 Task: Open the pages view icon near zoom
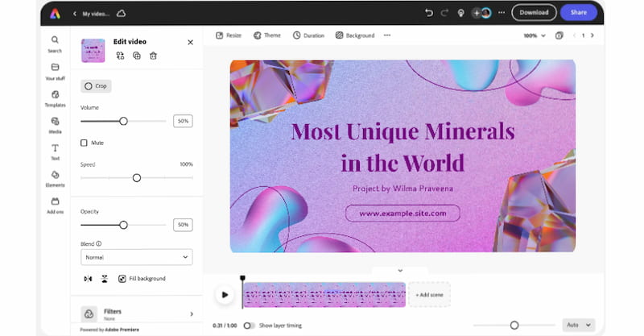[559, 35]
